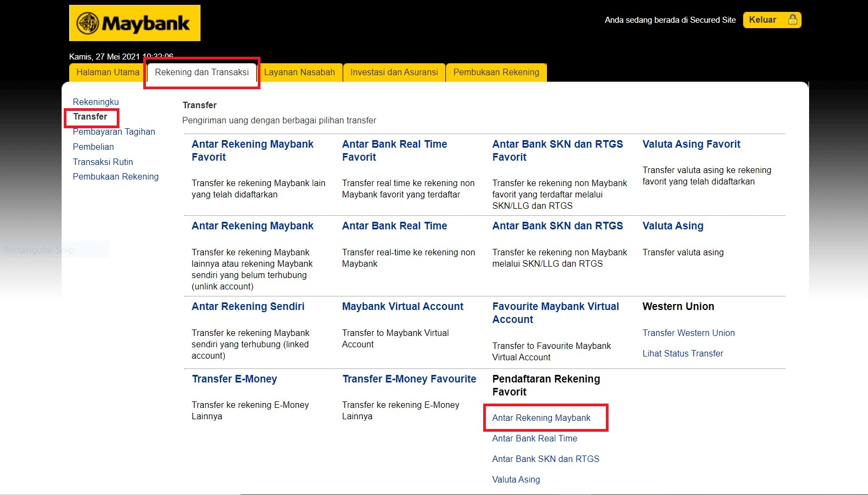Select Pembayaran Tagihan in sidebar
868x495 pixels.
coord(113,132)
